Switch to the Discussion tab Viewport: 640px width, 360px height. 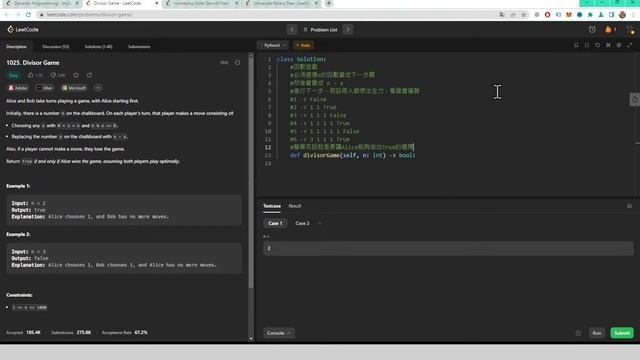point(56,47)
